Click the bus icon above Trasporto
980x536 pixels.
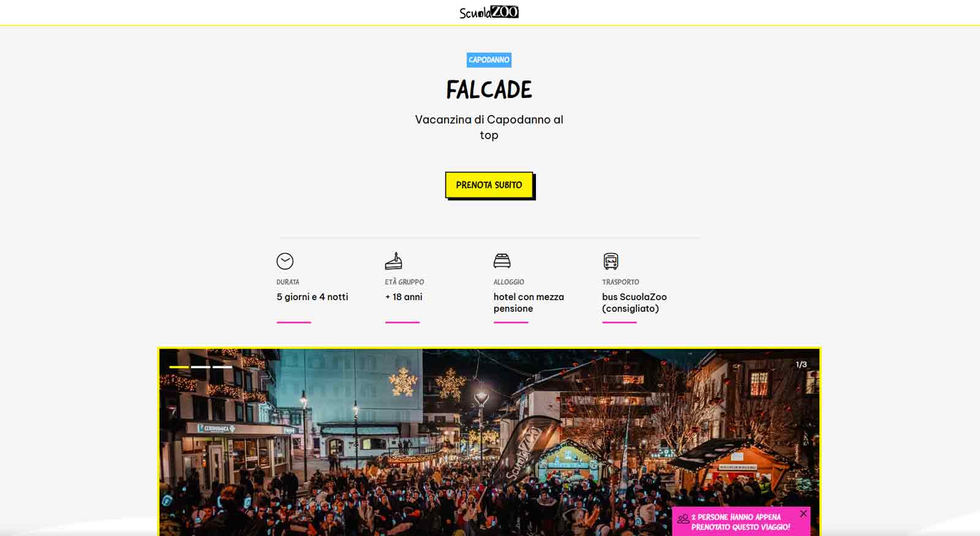(x=611, y=261)
